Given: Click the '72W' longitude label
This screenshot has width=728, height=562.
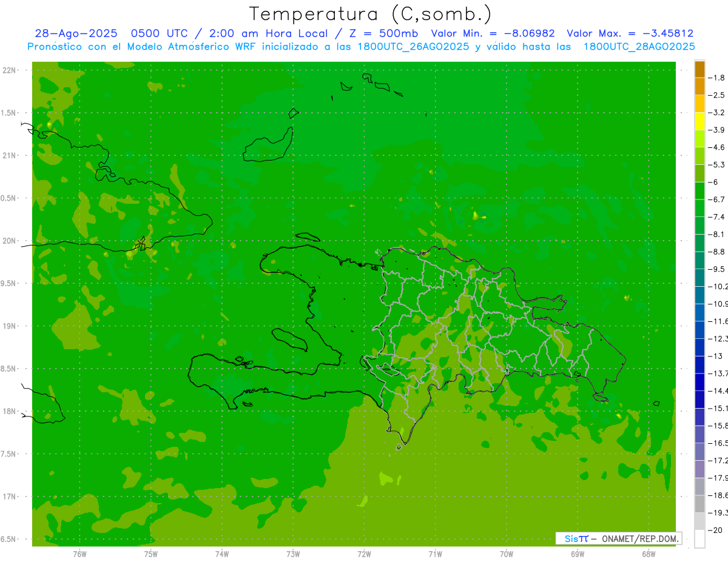Looking at the screenshot, I should (364, 554).
